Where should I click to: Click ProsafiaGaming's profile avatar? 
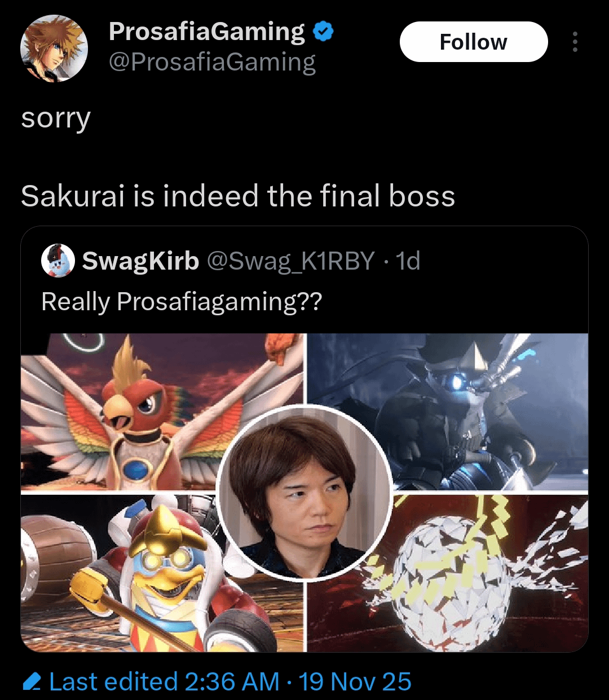[x=54, y=47]
